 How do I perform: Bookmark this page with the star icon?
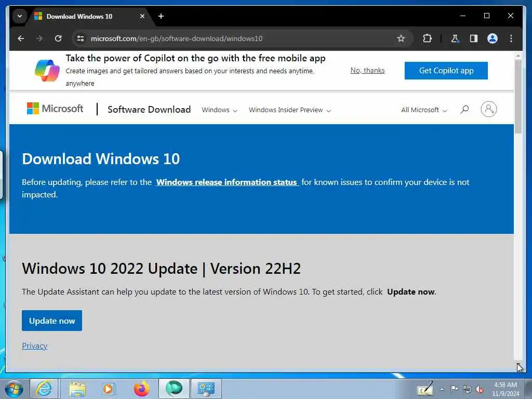[x=401, y=38]
